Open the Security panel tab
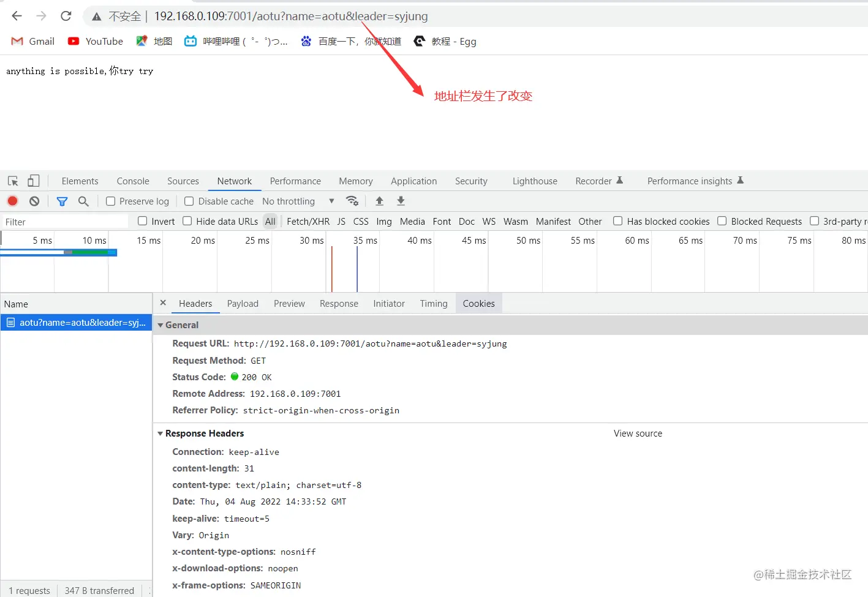Viewport: 868px width, 597px height. pos(471,181)
